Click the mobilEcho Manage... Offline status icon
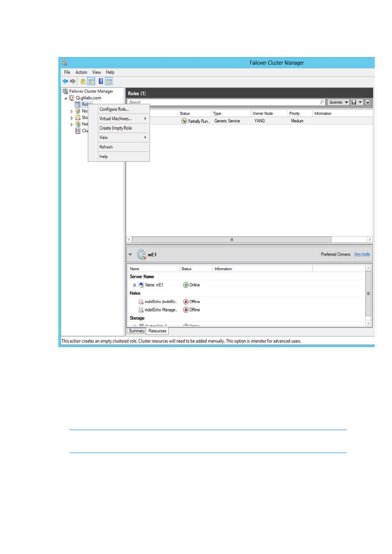392x554 pixels. click(186, 310)
